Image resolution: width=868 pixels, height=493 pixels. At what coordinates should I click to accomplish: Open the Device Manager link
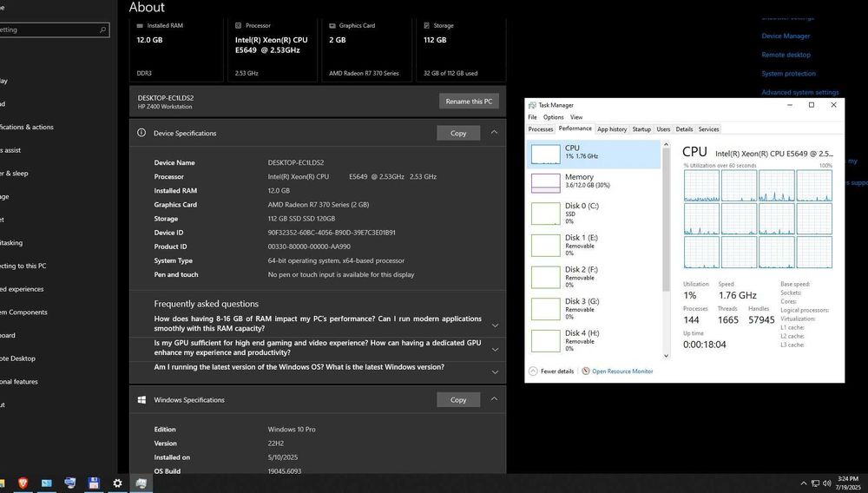786,36
